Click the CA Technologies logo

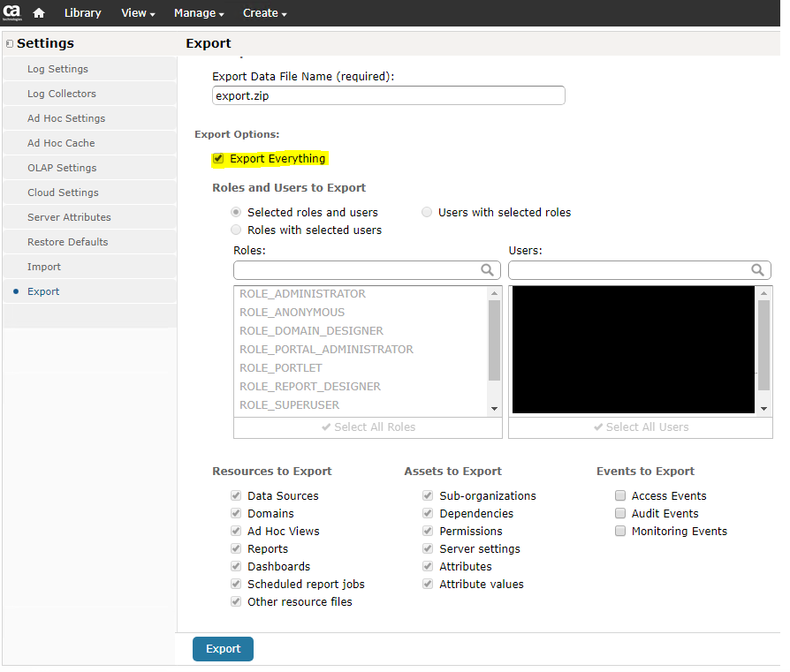click(12, 13)
